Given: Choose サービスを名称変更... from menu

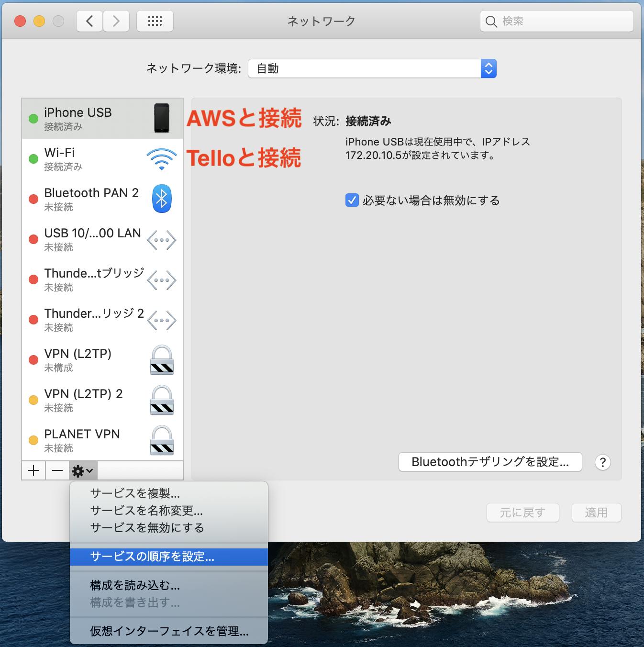Looking at the screenshot, I should (169, 511).
